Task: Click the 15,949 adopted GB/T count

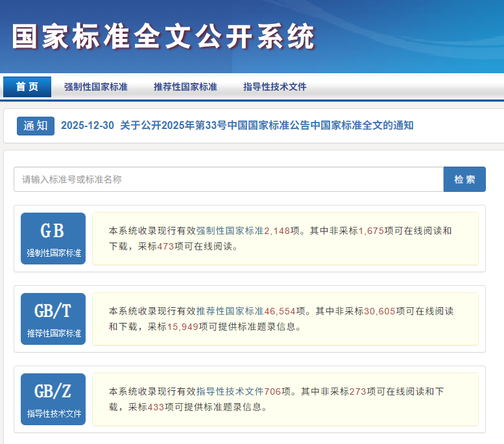Action: point(184,327)
